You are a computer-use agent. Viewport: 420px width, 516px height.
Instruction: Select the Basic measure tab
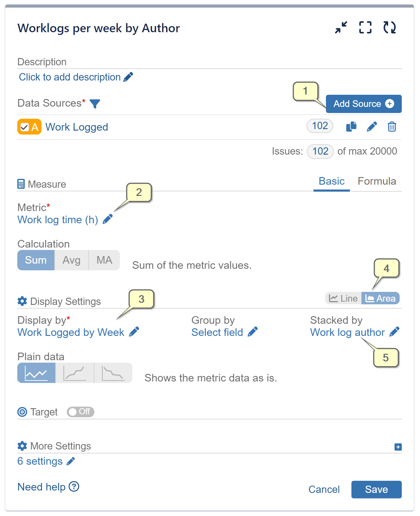[331, 181]
